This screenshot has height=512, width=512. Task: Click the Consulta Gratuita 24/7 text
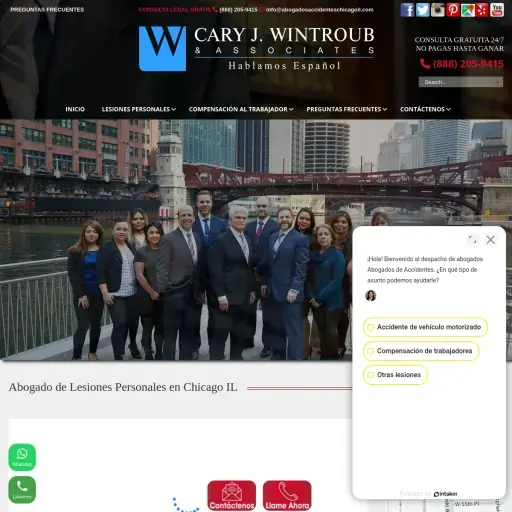(459, 40)
